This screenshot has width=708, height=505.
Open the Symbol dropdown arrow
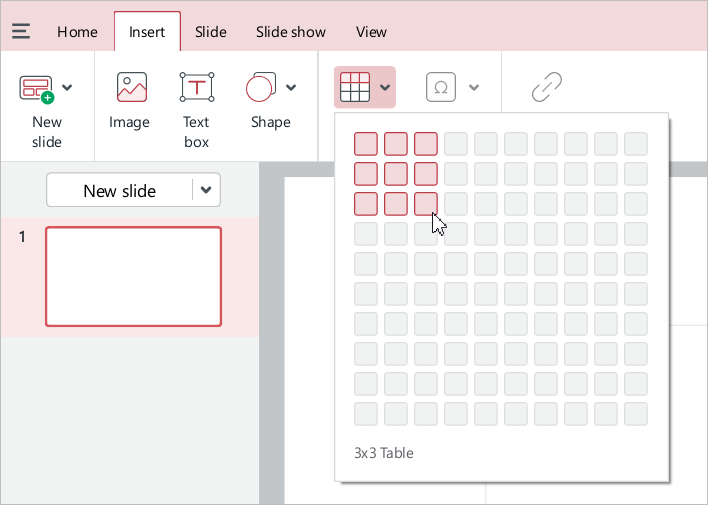point(474,88)
